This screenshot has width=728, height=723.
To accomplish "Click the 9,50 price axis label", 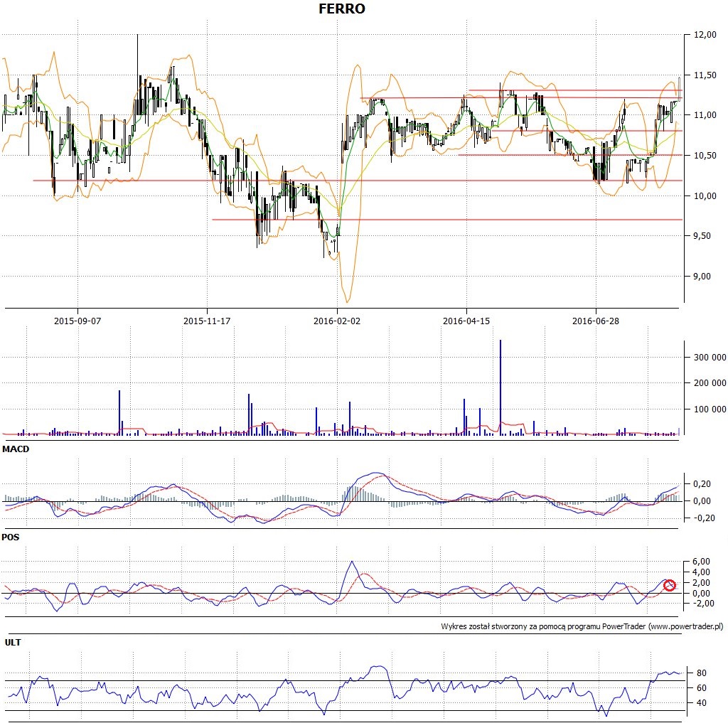I will coord(702,236).
